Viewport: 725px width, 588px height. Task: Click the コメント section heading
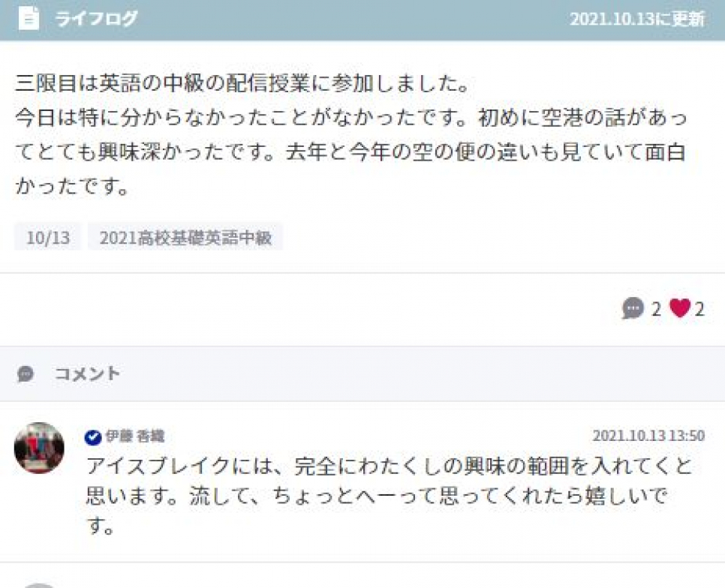coord(87,373)
